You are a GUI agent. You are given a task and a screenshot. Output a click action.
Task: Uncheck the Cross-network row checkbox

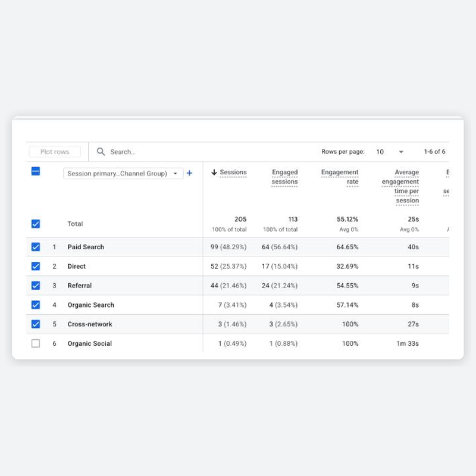pos(36,324)
